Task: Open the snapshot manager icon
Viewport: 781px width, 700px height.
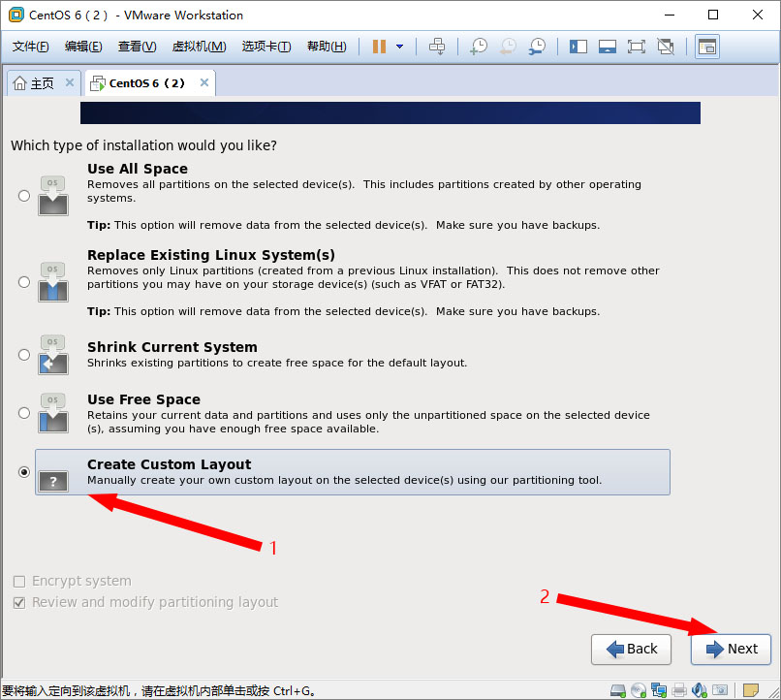Action: click(x=536, y=47)
